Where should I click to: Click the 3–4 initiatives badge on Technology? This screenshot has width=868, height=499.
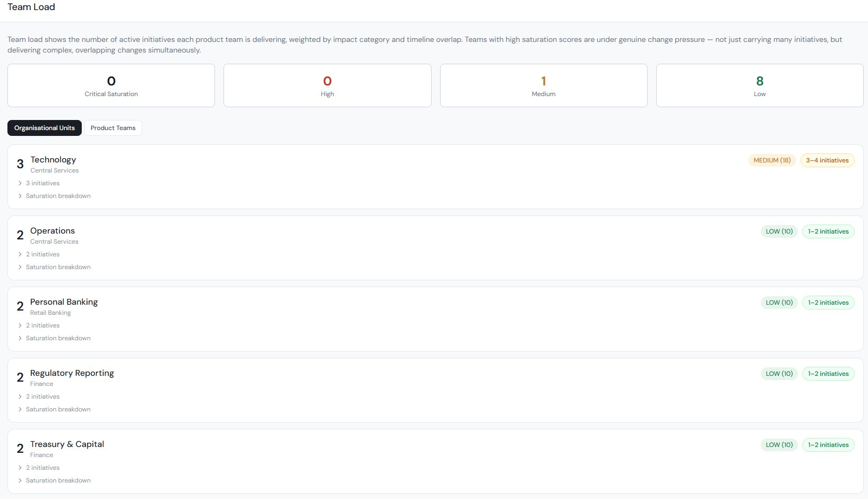tap(827, 160)
